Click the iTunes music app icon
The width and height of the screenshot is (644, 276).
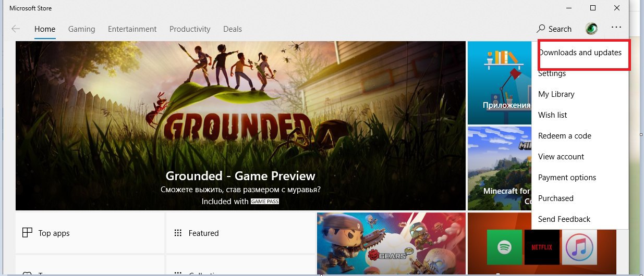580,247
